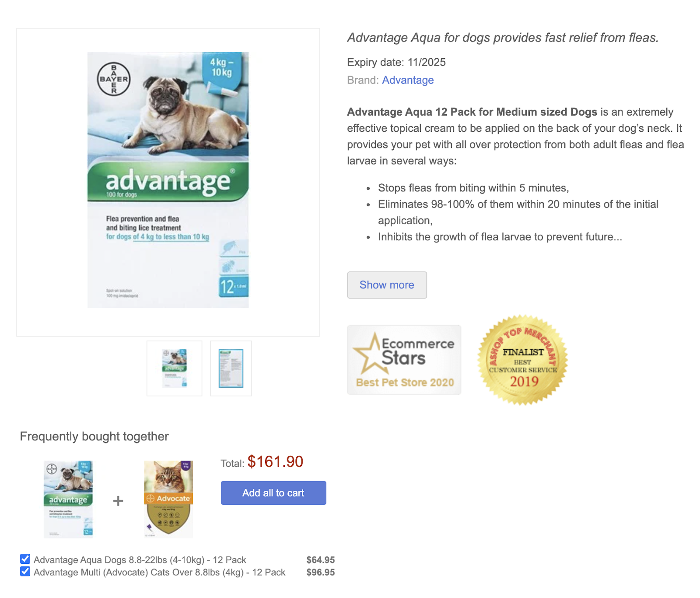Screen dimensions: 700x598
Task: Click the Frequently bought together heading
Action: tap(94, 436)
